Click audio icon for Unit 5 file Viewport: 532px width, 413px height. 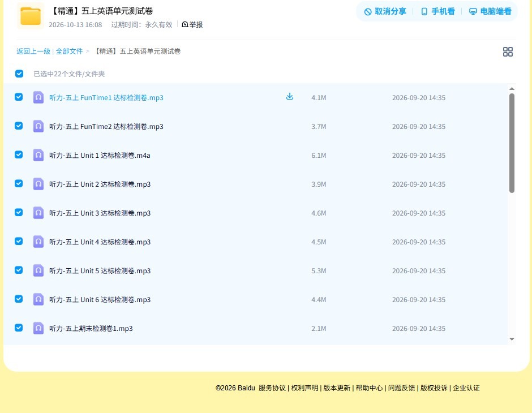point(38,270)
